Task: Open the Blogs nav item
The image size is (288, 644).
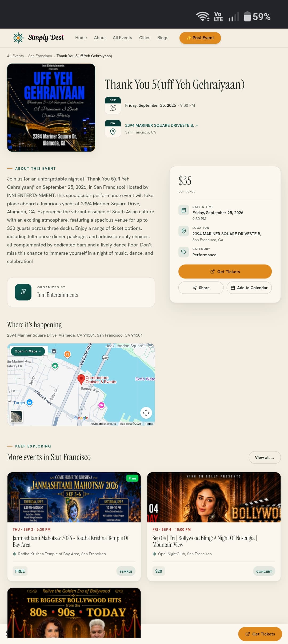Action: 163,38
